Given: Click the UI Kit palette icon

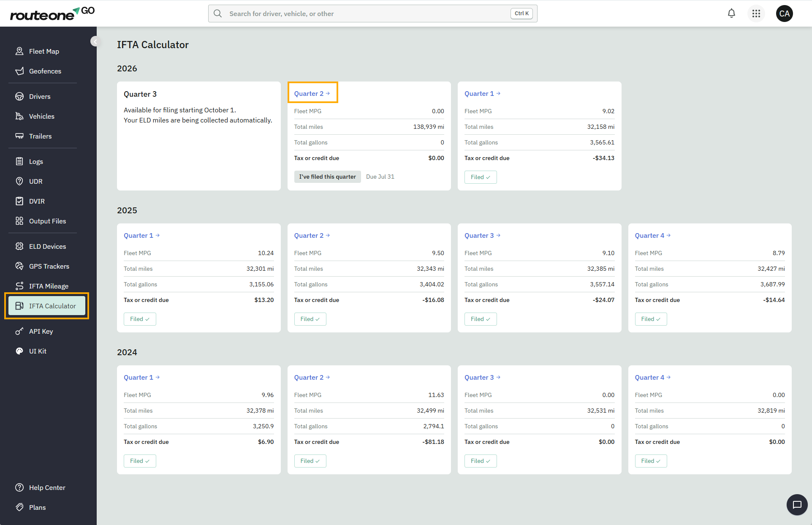Looking at the screenshot, I should [19, 351].
